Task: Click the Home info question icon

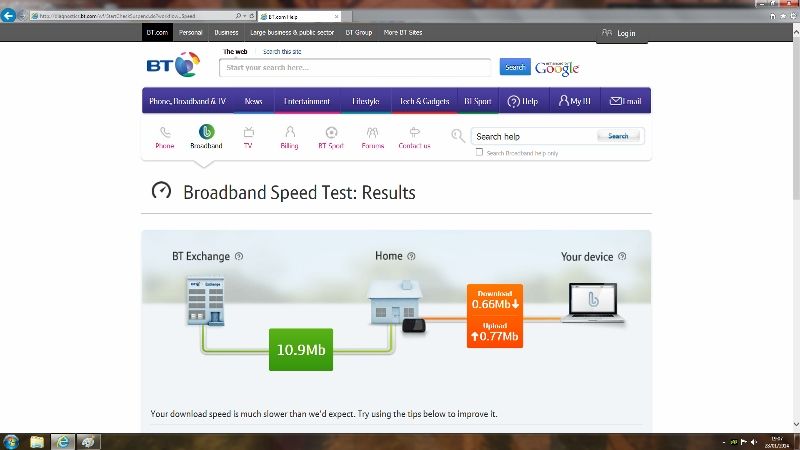Action: (x=411, y=256)
